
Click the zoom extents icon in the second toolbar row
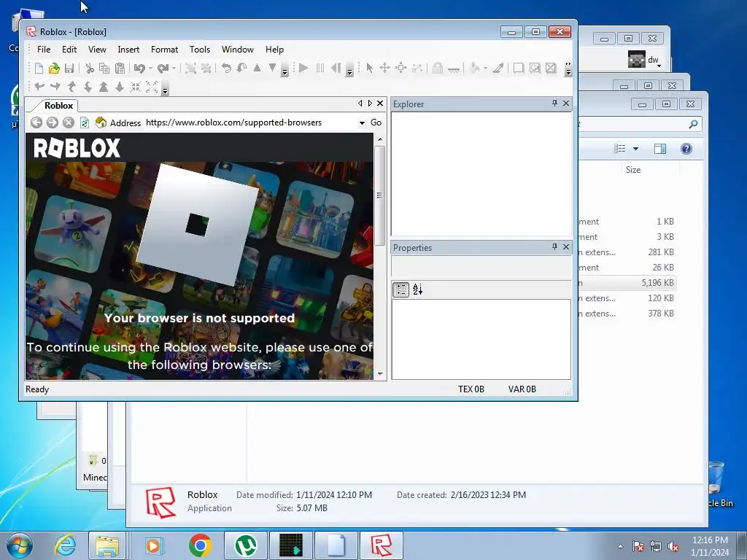pyautogui.click(x=152, y=87)
